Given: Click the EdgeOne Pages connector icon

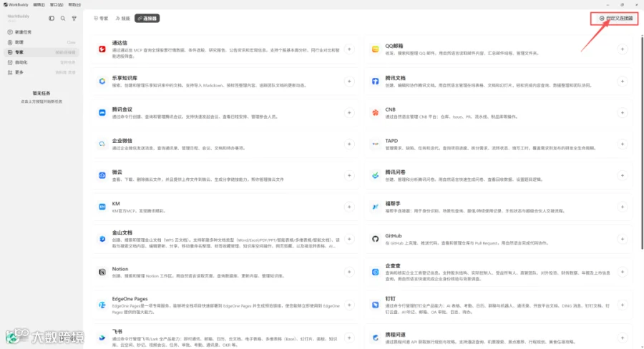Looking at the screenshot, I should point(102,305).
